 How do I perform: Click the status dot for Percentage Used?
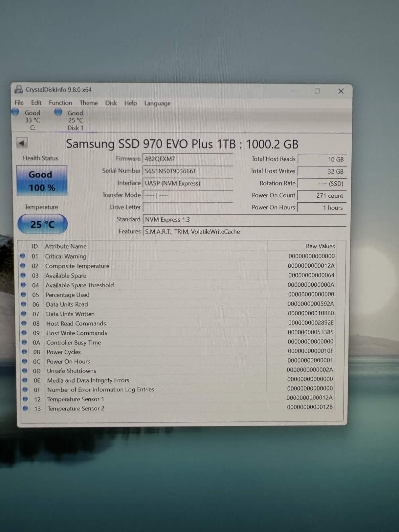pyautogui.click(x=23, y=294)
